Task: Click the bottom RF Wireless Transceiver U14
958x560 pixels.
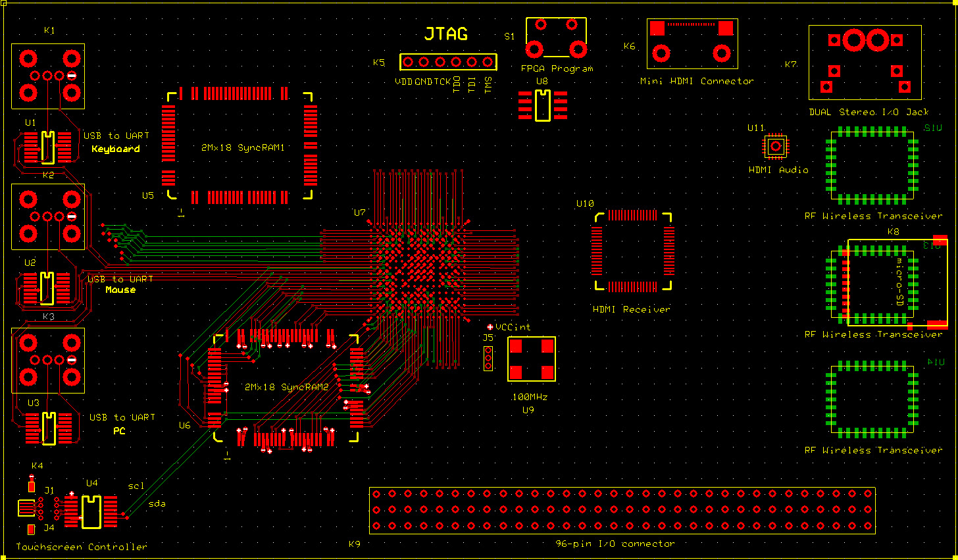Action: point(872,400)
